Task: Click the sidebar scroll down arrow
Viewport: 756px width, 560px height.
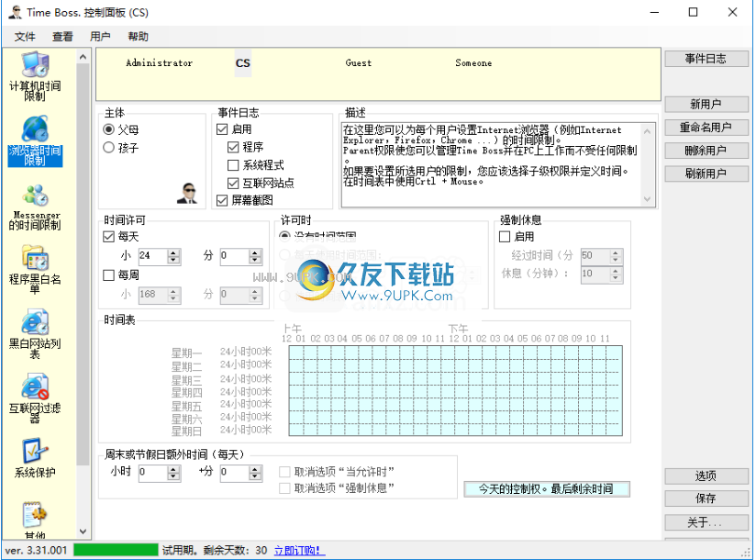Action: (x=83, y=532)
